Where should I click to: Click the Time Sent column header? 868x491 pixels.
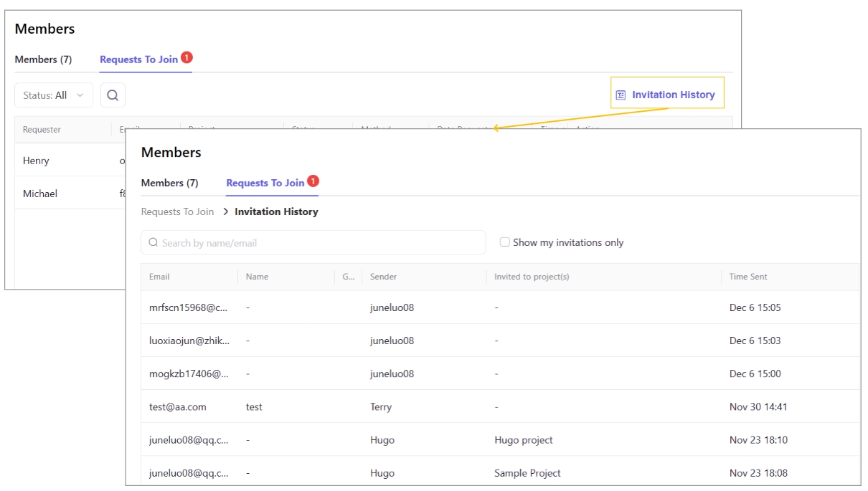(748, 277)
